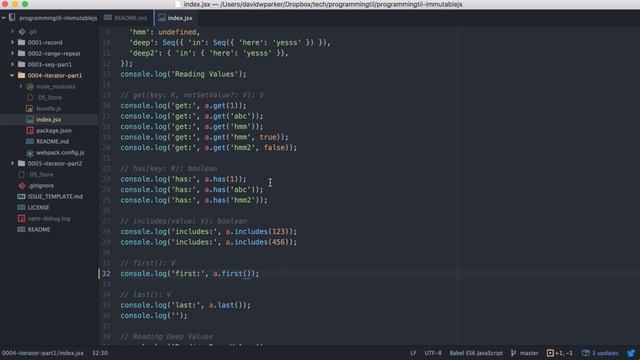Expand the .git folder
Viewport: 640px width, 360px height.
point(12,31)
